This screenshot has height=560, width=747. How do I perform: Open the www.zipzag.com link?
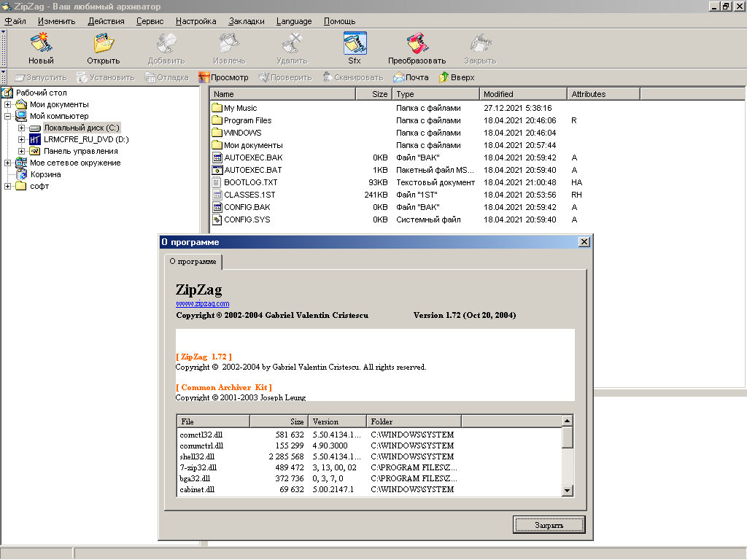click(202, 303)
